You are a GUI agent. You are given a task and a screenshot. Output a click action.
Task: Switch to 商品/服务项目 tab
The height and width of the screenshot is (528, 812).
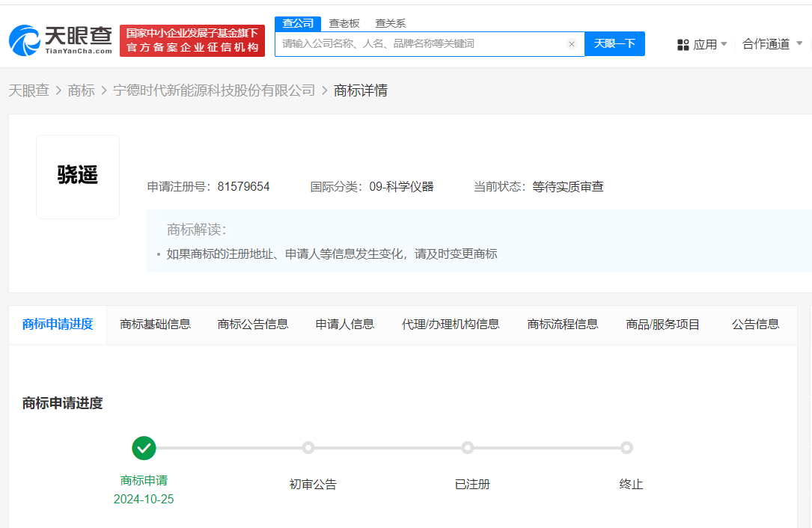tap(663, 325)
